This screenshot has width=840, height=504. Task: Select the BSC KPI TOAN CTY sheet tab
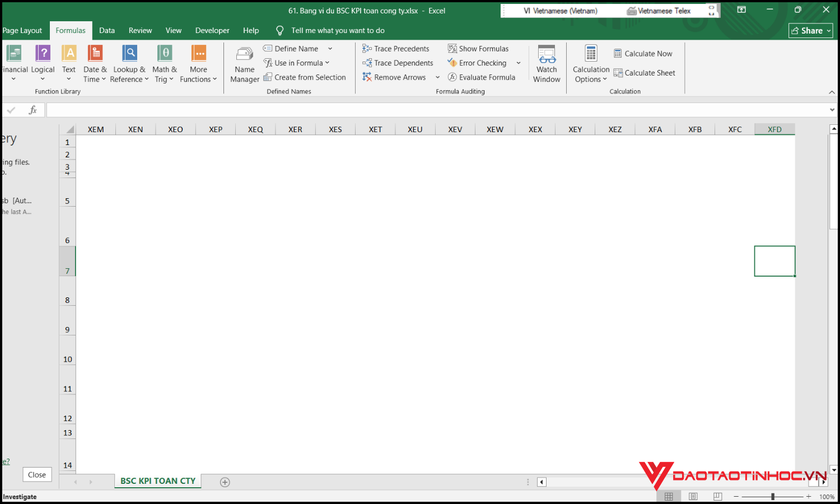pos(157,480)
